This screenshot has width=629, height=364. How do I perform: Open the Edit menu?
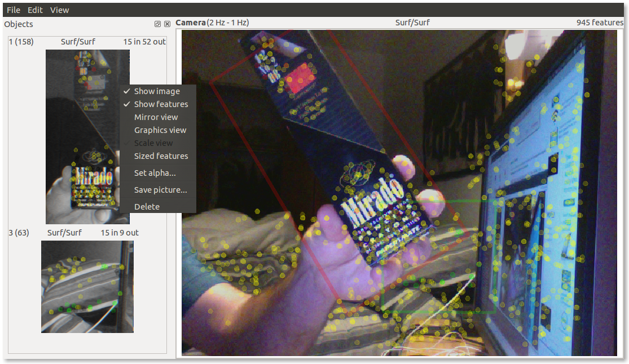[35, 10]
